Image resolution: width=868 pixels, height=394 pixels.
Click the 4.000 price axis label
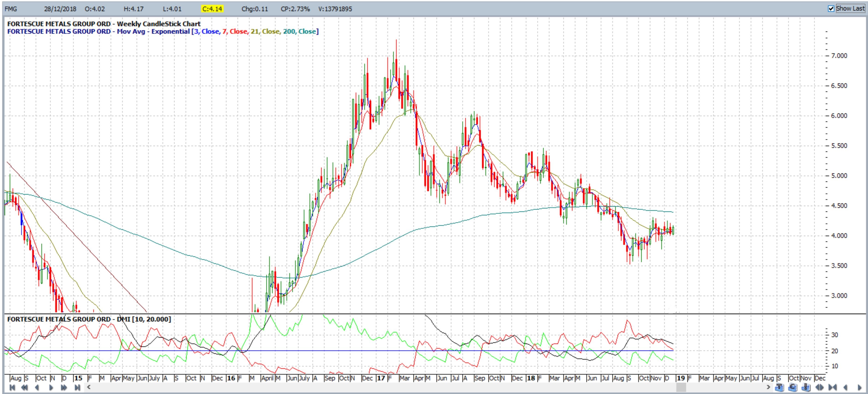click(839, 236)
